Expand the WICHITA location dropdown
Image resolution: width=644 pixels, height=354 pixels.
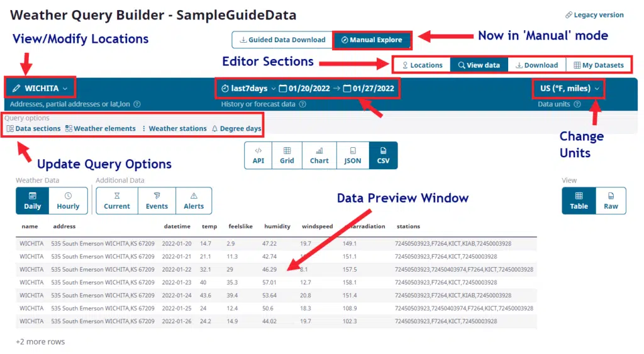coord(40,88)
